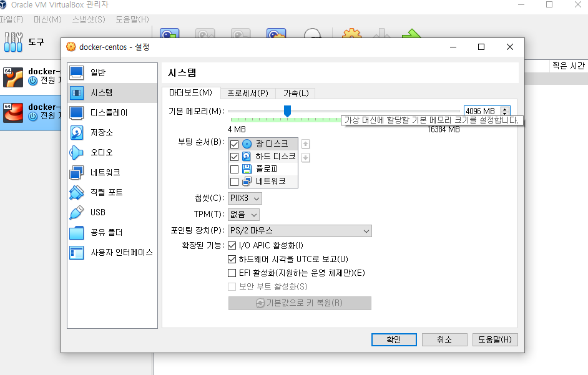Screen dimensions: 588x375
Task: Uncheck 하드 디스크 boot checkbox
Action: [234, 157]
